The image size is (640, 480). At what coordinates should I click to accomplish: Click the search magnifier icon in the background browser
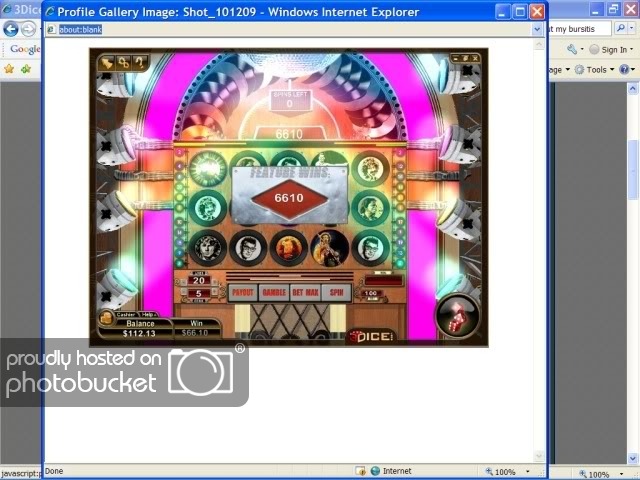point(620,28)
